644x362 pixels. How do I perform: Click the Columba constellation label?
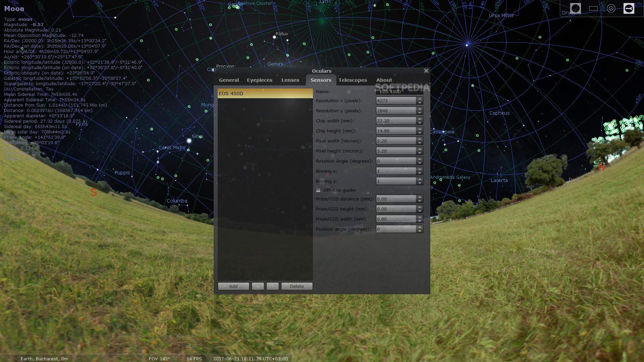click(177, 201)
